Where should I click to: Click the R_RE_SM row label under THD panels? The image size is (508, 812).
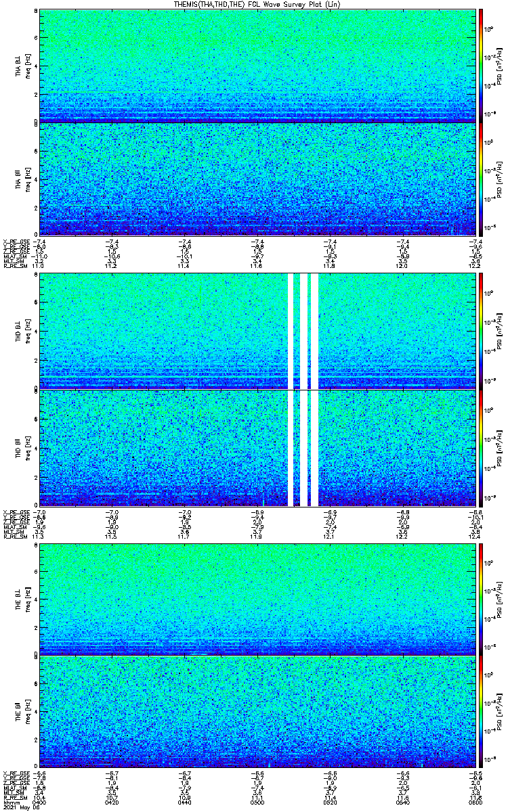click(x=14, y=536)
